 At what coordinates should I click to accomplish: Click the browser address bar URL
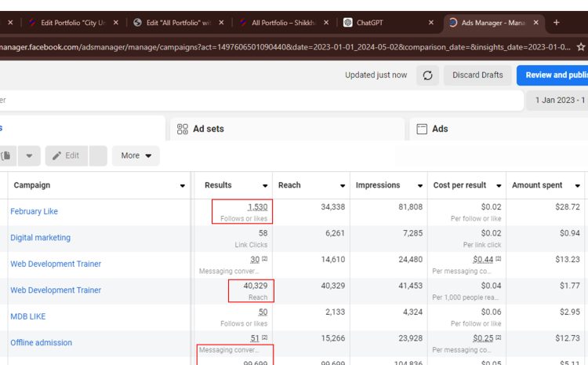click(282, 47)
